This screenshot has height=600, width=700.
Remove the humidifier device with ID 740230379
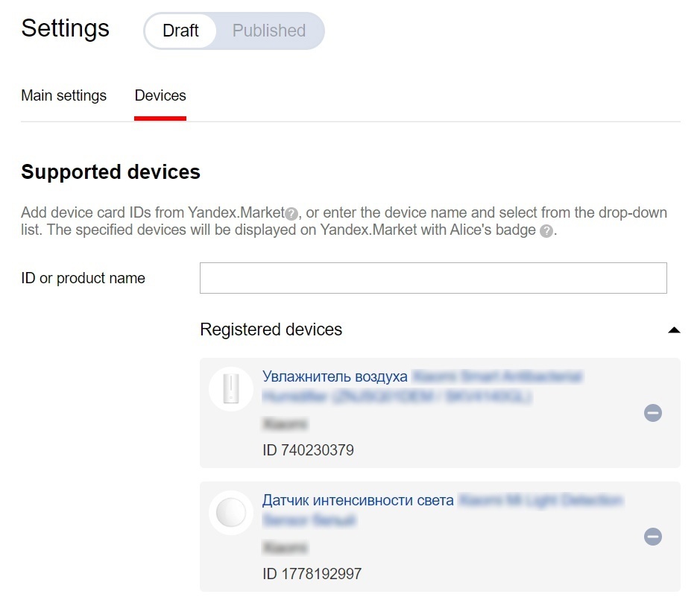652,413
